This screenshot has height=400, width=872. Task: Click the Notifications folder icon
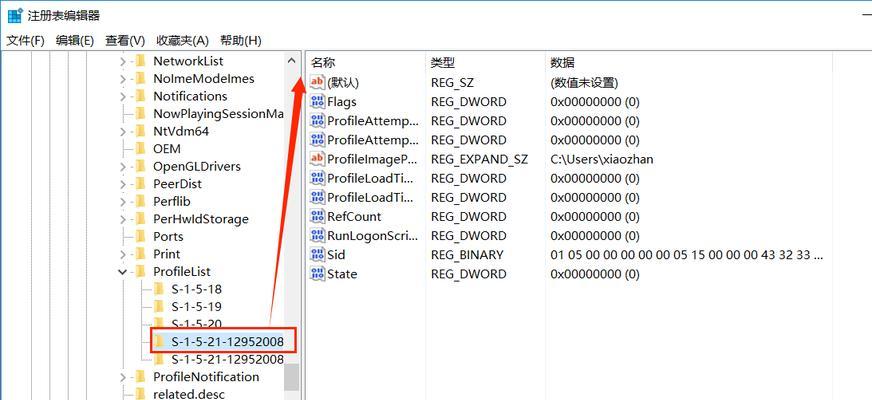[140, 96]
